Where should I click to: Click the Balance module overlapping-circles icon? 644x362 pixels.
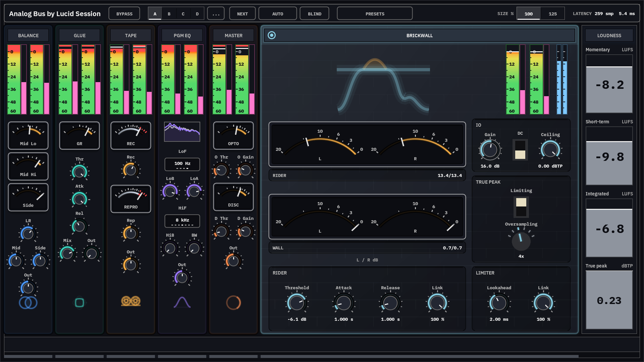coord(28,303)
